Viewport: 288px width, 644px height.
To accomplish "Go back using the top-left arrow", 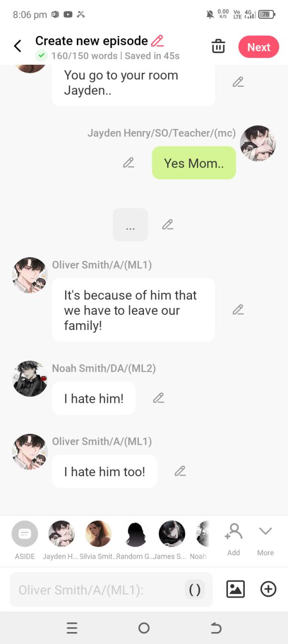I will pos(18,46).
